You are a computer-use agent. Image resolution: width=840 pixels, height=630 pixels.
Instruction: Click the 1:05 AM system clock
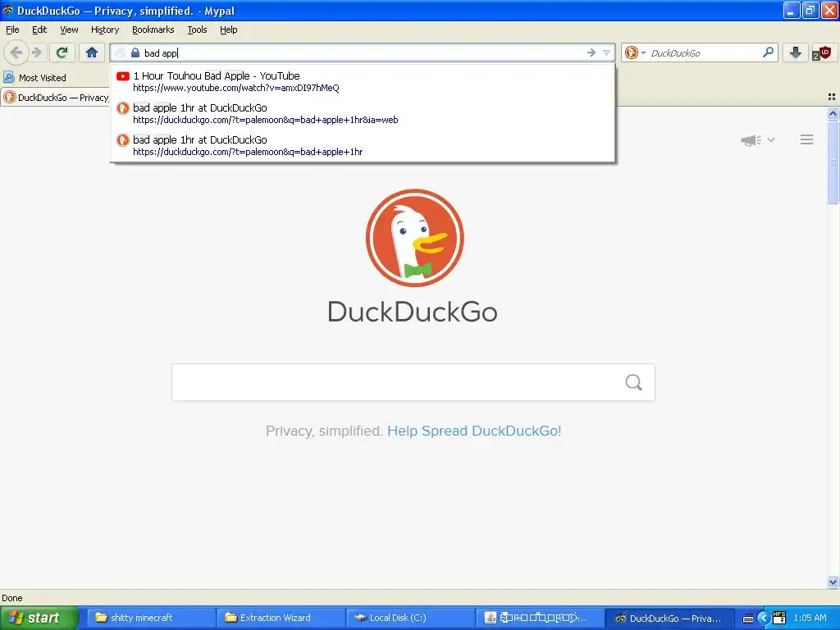(x=810, y=619)
